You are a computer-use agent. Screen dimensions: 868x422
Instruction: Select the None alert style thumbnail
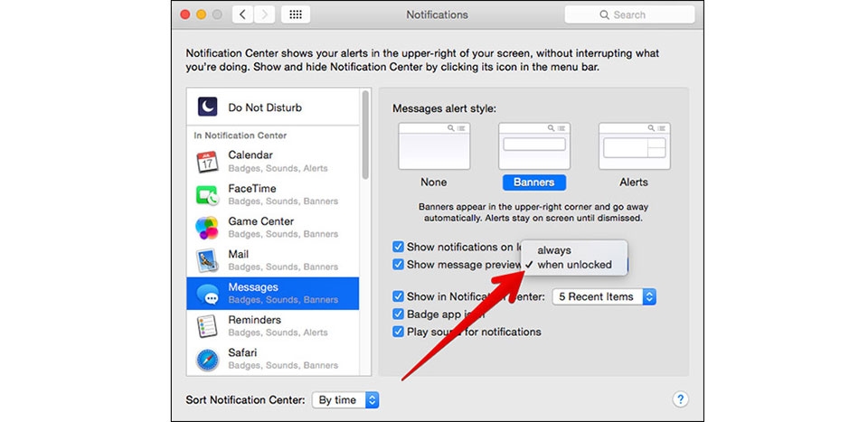[434, 146]
